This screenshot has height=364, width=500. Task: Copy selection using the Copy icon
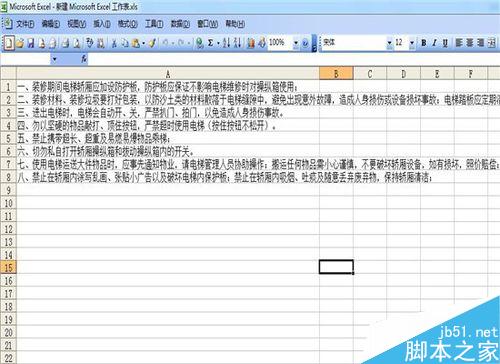point(125,43)
